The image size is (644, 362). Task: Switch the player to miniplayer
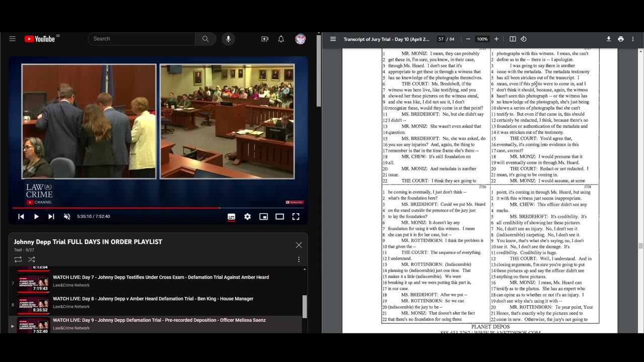[264, 216]
